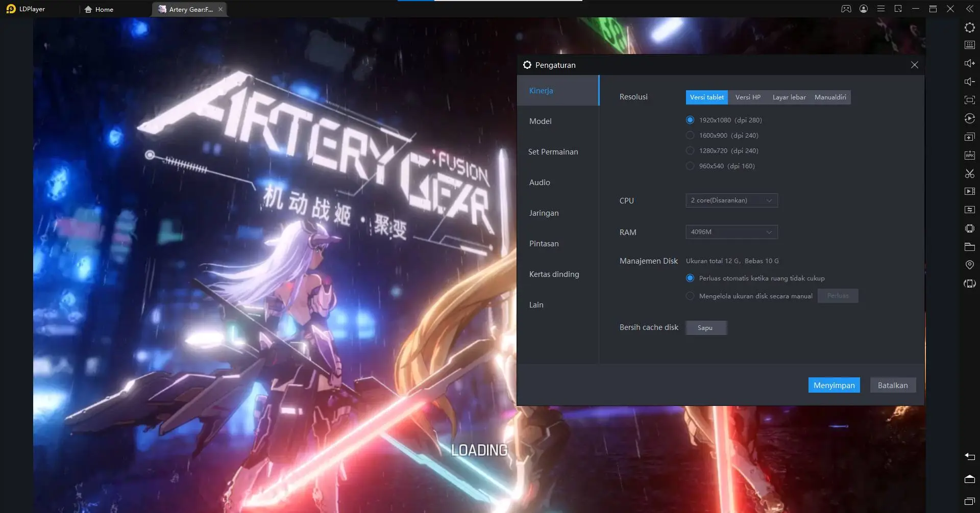Open Kinerja settings section
980x513 pixels.
coord(558,90)
